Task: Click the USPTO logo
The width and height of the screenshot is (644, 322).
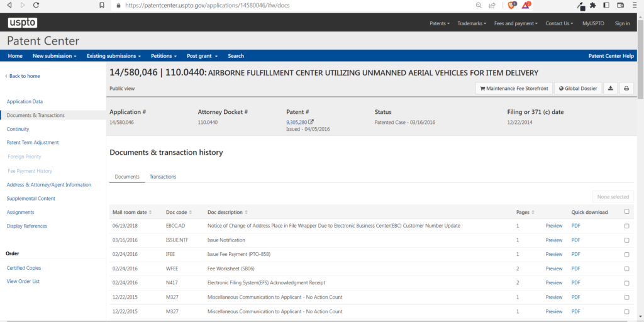Action: (23, 23)
